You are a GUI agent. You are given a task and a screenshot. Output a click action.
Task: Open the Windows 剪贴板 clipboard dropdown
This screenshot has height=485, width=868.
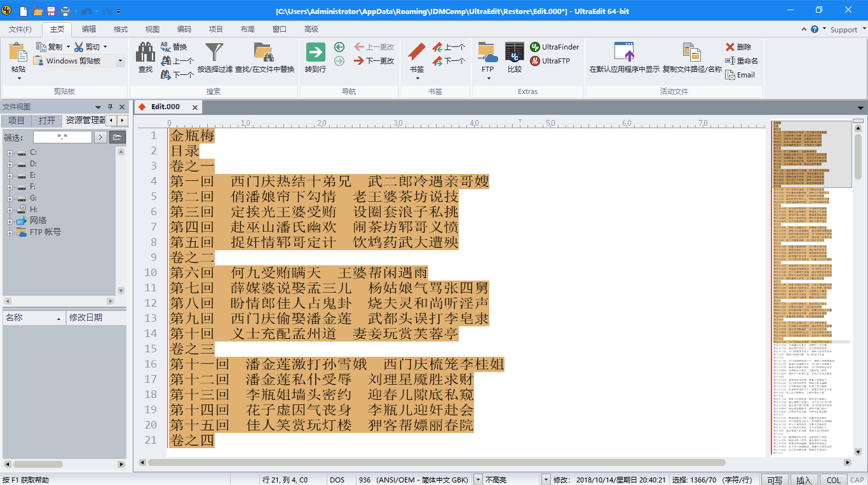point(120,61)
